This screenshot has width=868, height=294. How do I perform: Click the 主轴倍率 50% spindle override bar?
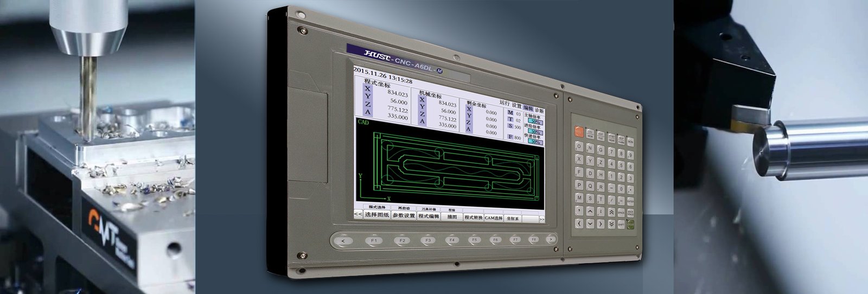535,123
